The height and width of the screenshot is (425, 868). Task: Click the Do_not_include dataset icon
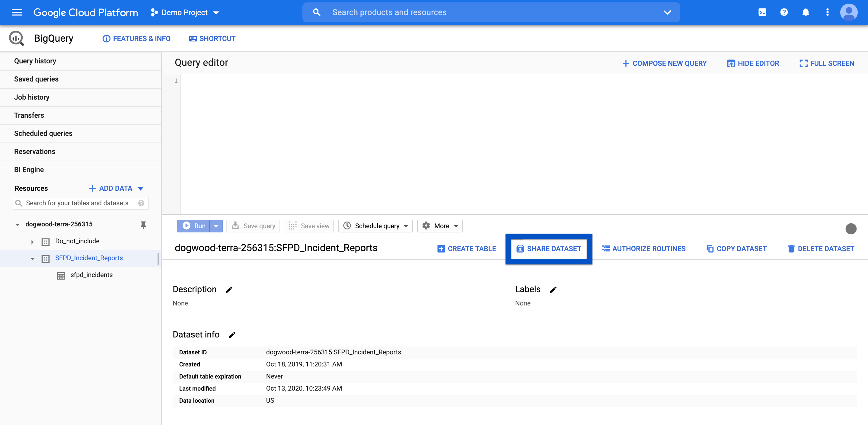coord(46,242)
